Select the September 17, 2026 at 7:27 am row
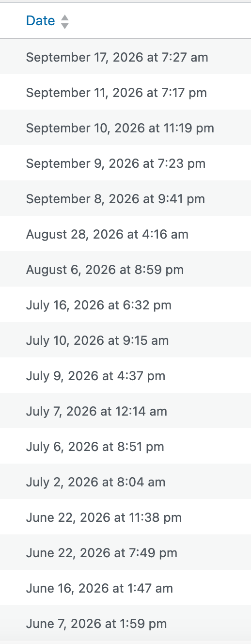Image resolution: width=251 pixels, height=644 pixels. click(x=125, y=57)
